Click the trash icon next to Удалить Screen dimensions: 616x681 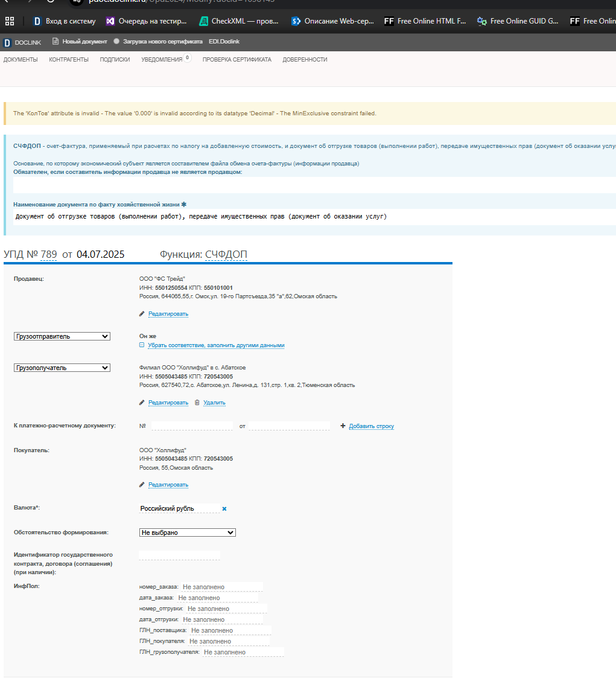[x=197, y=402]
